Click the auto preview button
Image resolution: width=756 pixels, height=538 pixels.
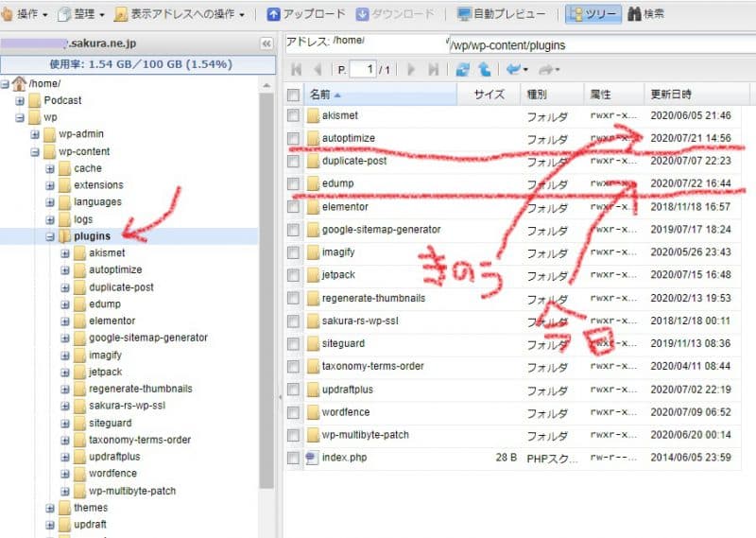tap(501, 14)
